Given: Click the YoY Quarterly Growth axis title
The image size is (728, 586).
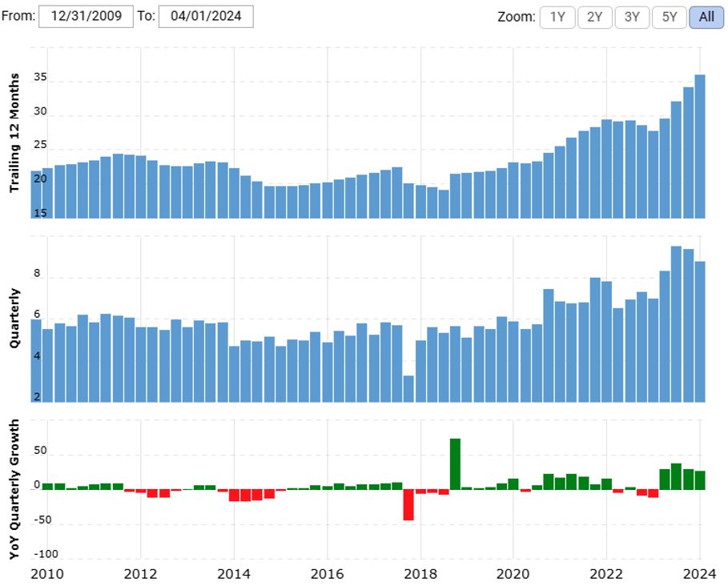Looking at the screenshot, I should [14, 489].
